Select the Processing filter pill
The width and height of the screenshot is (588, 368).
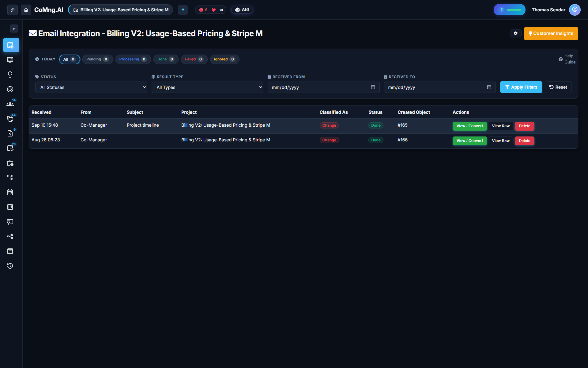pos(133,59)
